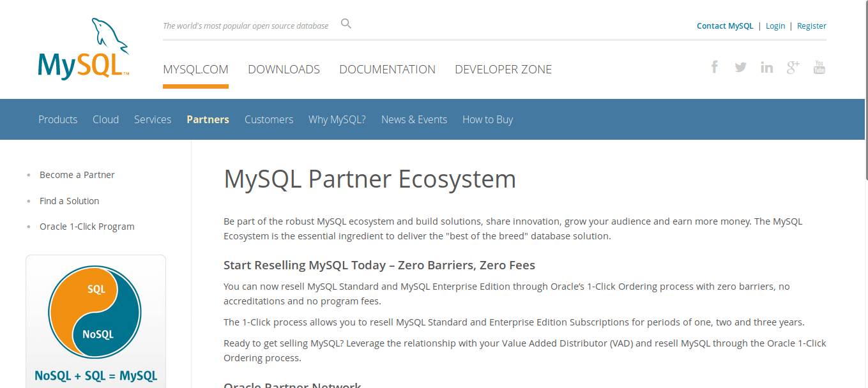Open Oracle 1-Click Program sidebar link
The image size is (868, 388).
coord(87,227)
